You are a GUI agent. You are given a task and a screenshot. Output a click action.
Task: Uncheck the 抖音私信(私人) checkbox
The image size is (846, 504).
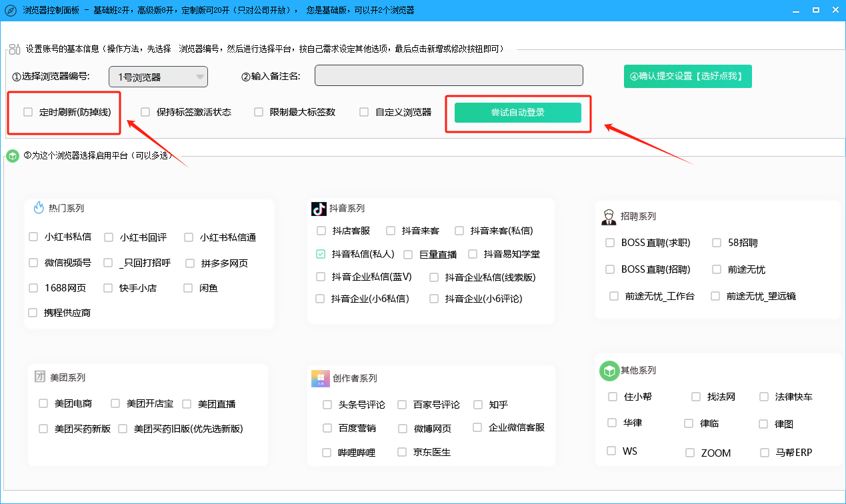pos(321,254)
